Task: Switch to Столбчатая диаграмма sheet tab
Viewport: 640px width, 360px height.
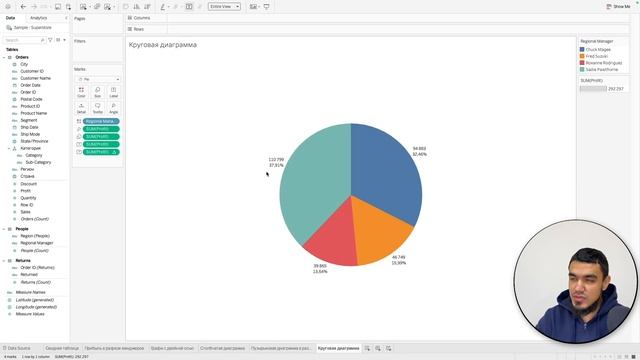Action: coord(222,348)
